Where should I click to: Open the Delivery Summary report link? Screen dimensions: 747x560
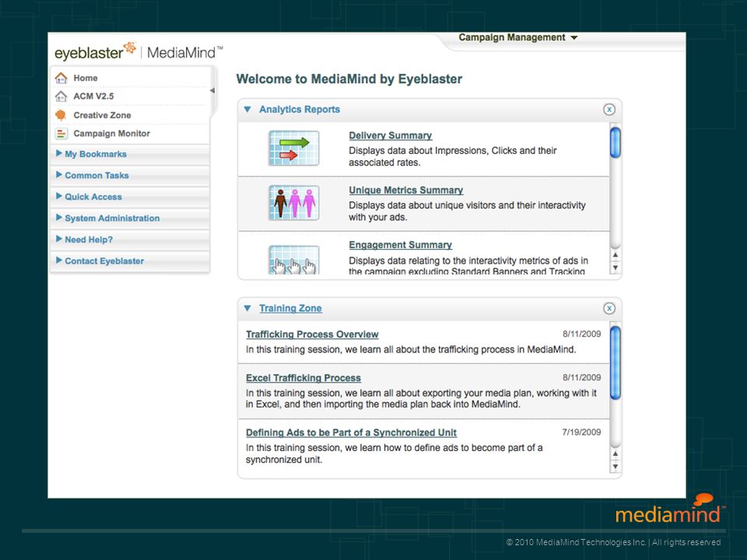point(390,135)
